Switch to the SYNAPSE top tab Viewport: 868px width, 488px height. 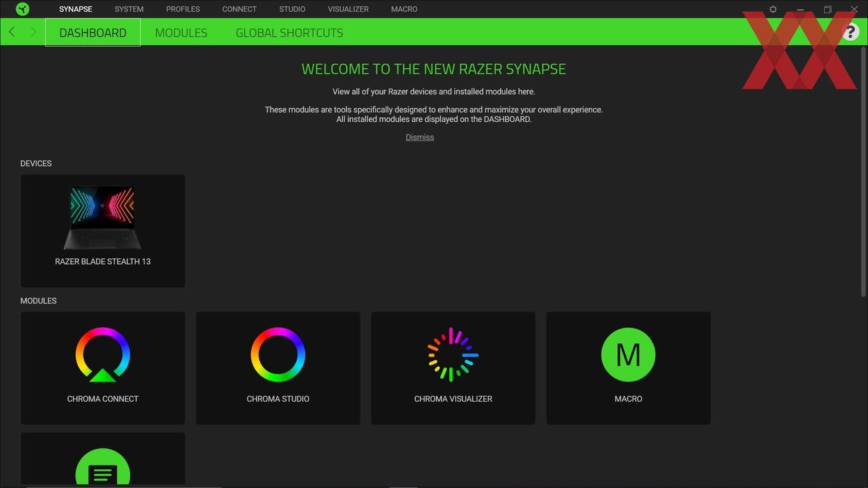point(75,9)
